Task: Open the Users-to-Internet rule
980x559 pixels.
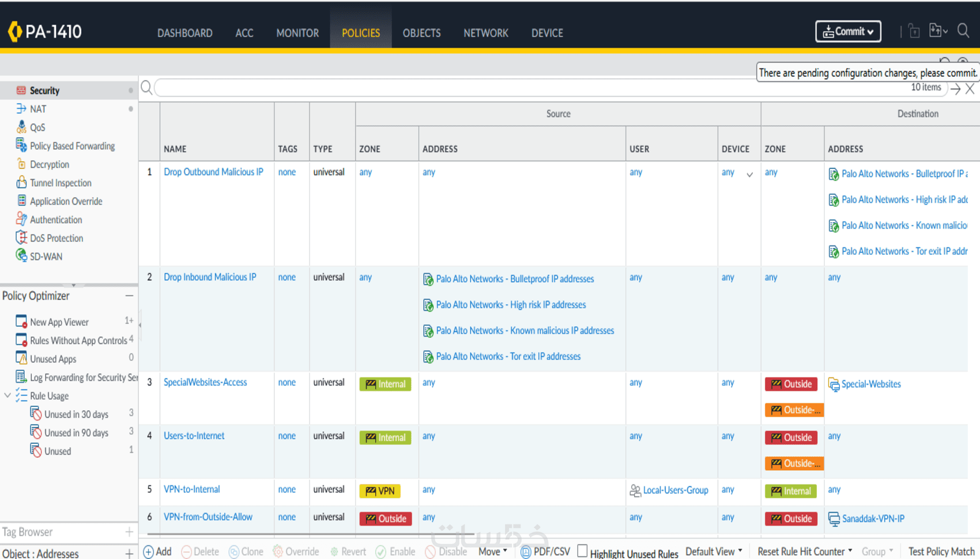Action: coord(194,436)
